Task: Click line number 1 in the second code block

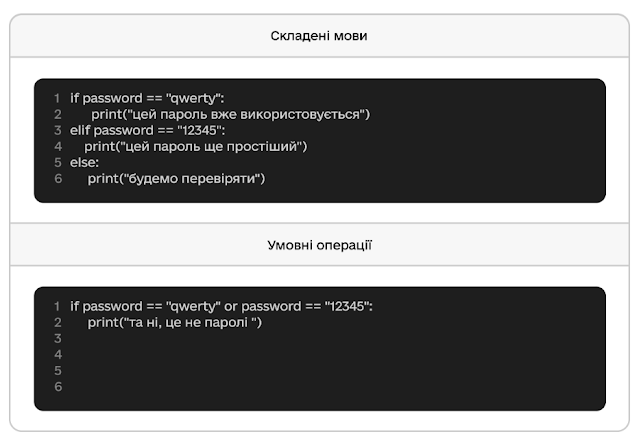Action: (x=58, y=306)
